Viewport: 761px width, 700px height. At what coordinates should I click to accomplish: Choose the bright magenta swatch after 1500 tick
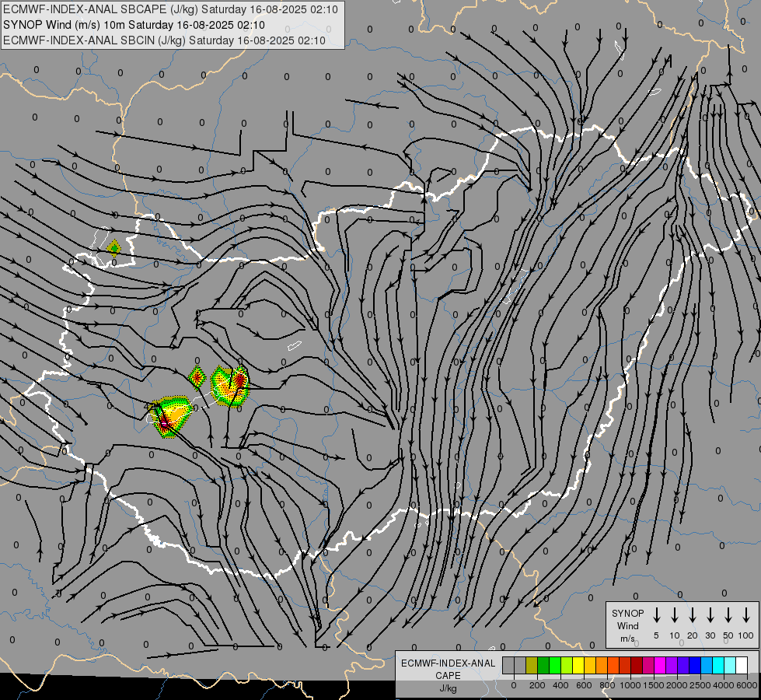point(660,666)
